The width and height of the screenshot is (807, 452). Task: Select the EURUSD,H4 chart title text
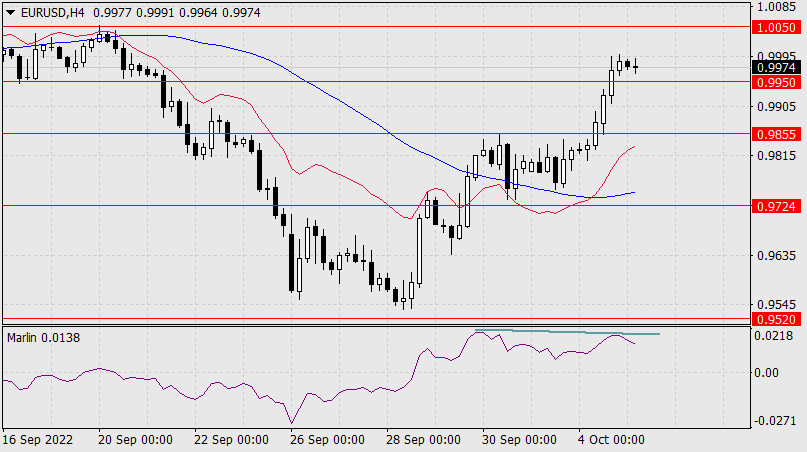[x=52, y=12]
